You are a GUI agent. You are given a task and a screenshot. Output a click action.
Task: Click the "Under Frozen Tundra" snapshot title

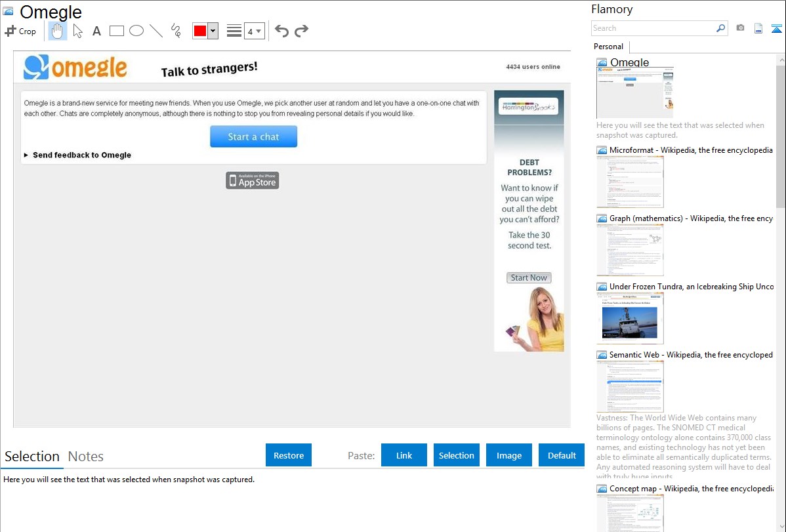[692, 286]
